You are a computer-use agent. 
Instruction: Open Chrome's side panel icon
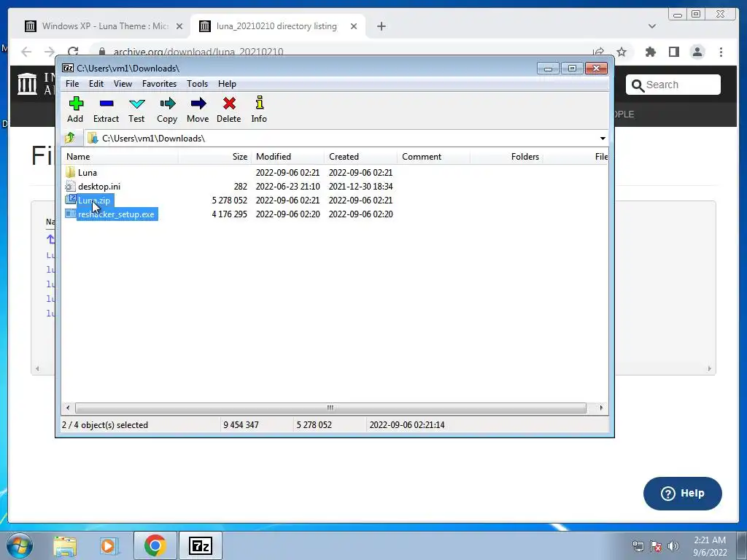673,52
